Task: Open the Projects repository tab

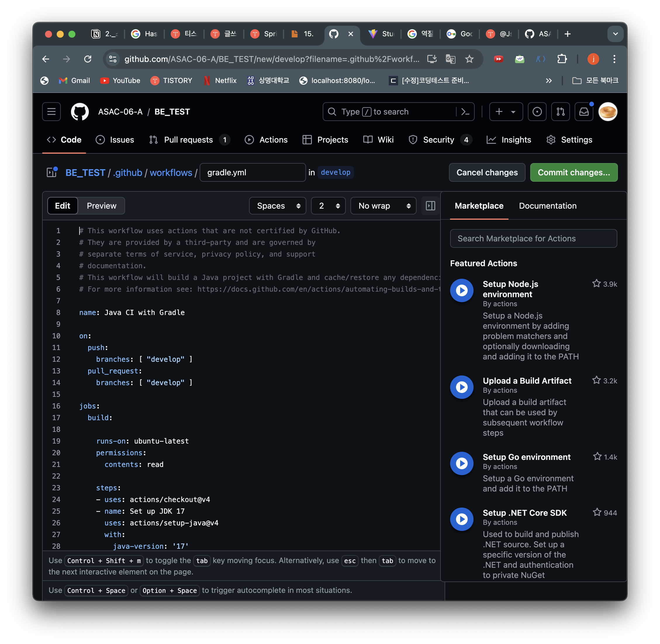Action: click(325, 140)
